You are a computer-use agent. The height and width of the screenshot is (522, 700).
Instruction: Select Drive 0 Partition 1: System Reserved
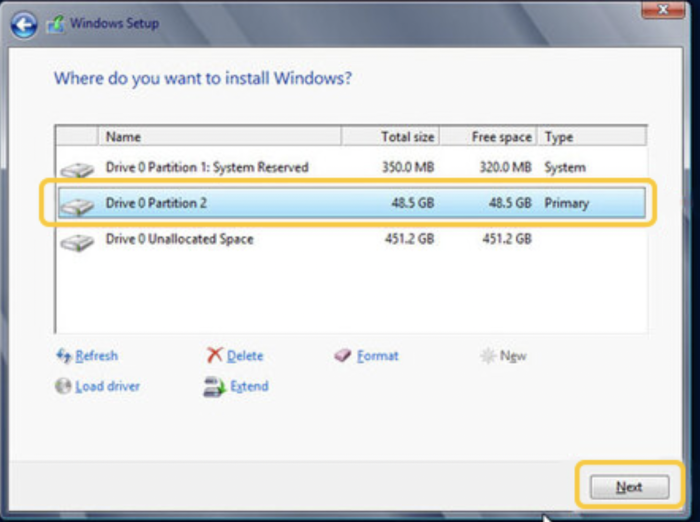pyautogui.click(x=351, y=167)
